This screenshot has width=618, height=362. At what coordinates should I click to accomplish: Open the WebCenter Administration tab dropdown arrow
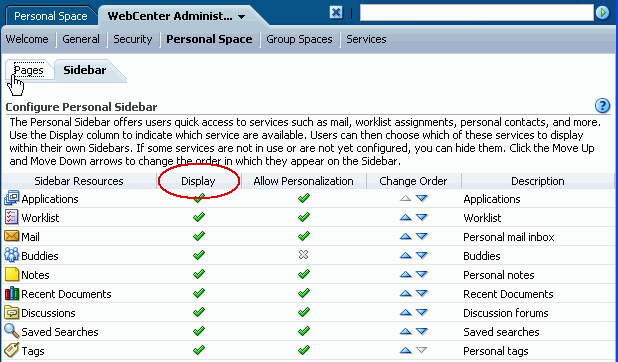point(242,17)
